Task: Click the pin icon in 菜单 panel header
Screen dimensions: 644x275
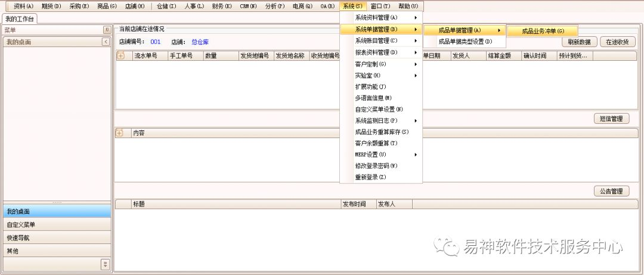Action: [106, 30]
